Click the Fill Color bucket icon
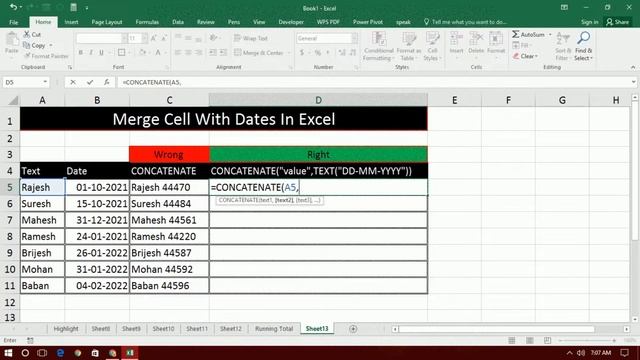The height and width of the screenshot is (360, 640). (142, 52)
